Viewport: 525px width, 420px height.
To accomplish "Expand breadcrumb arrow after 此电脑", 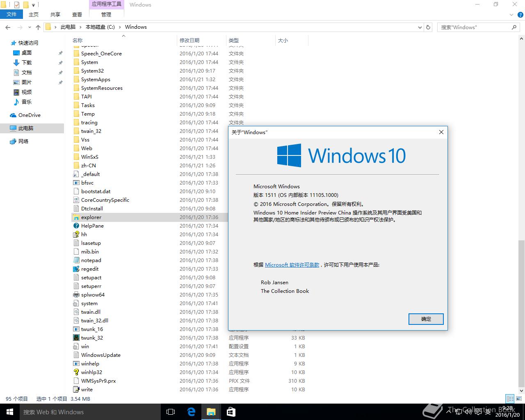I will click(80, 27).
